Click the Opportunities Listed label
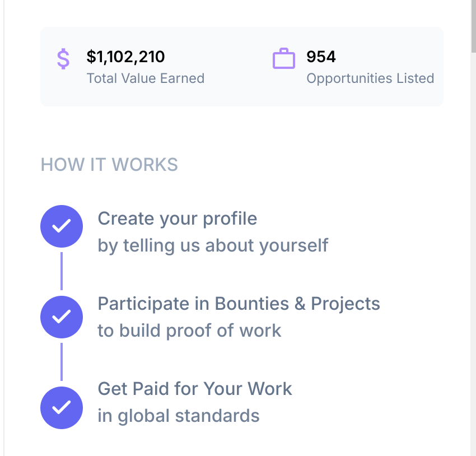This screenshot has height=456, width=476. click(370, 78)
